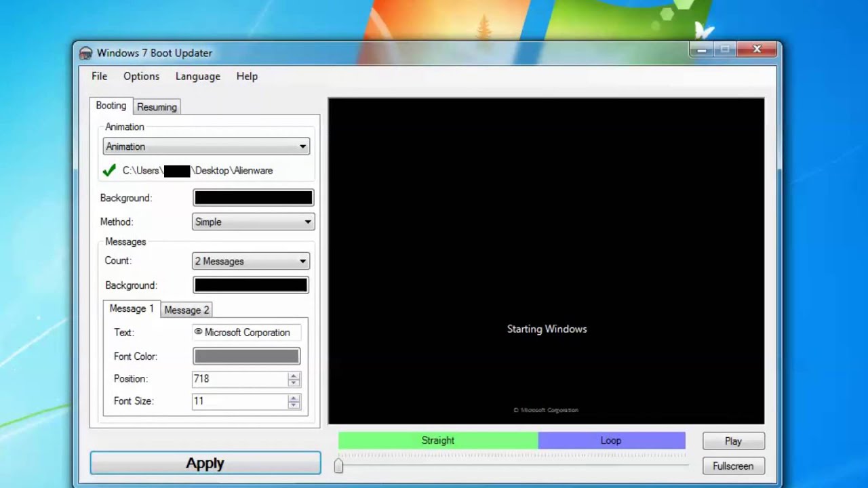Expand the Count dropdown showing 2 Messages
The width and height of the screenshot is (868, 488).
click(250, 261)
